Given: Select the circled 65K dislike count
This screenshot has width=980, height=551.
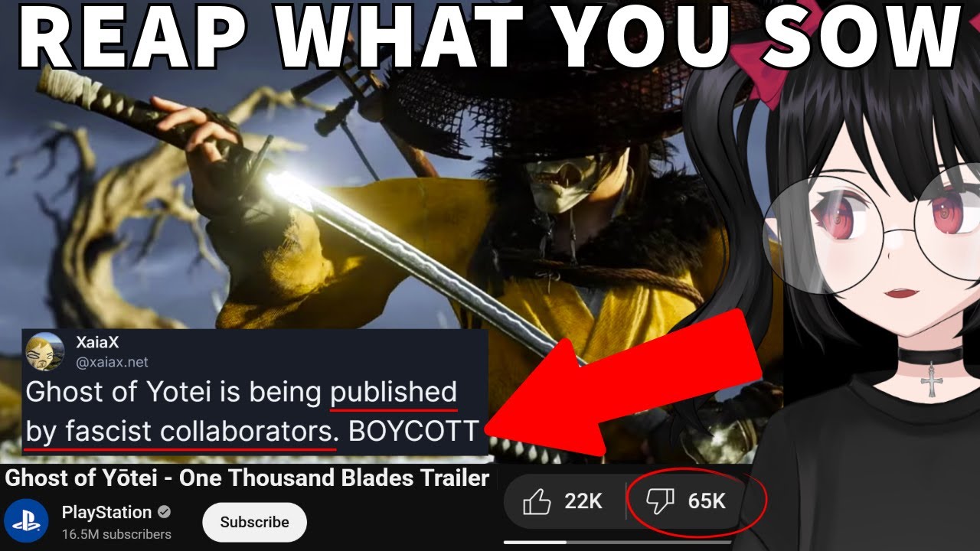Looking at the screenshot, I should tap(706, 502).
